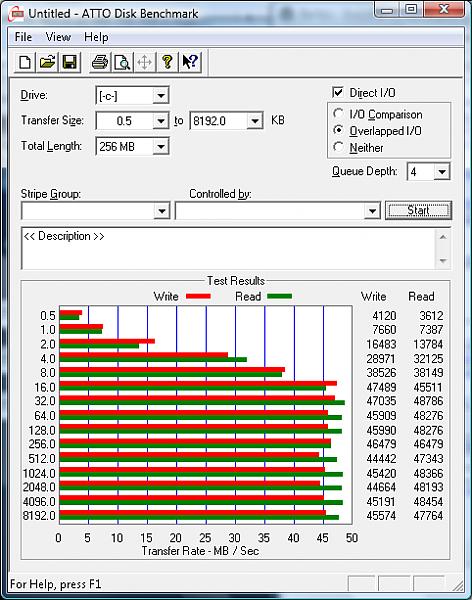Expand the Controlled by dropdown

click(x=372, y=211)
